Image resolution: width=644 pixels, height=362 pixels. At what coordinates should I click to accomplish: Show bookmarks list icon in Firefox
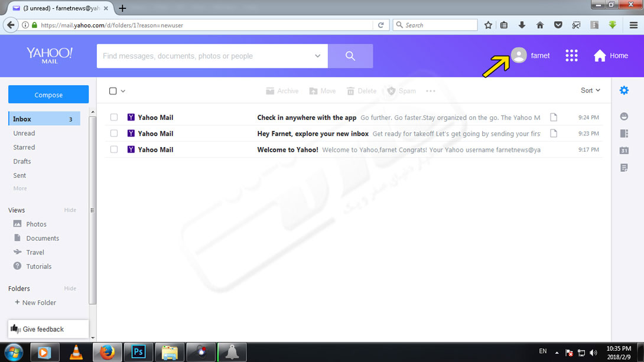pos(504,25)
